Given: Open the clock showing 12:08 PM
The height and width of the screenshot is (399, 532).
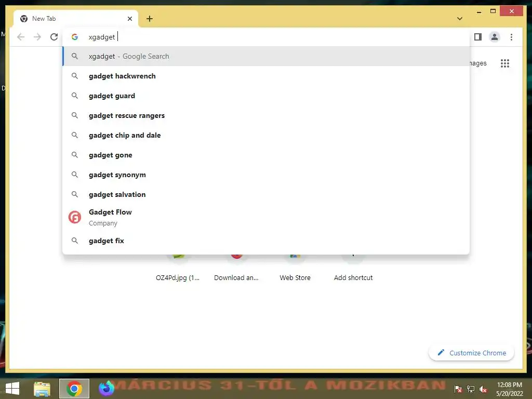Looking at the screenshot, I should (510, 389).
